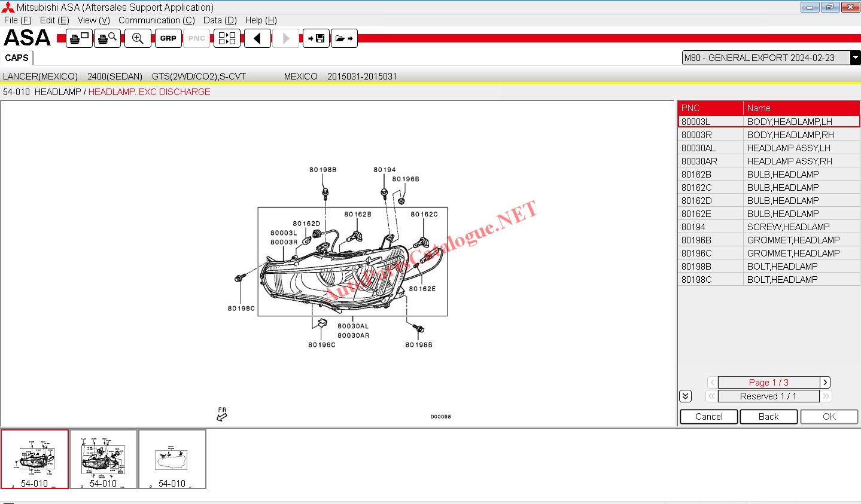Open the Data (D) menu
The width and height of the screenshot is (861, 504).
(220, 20)
